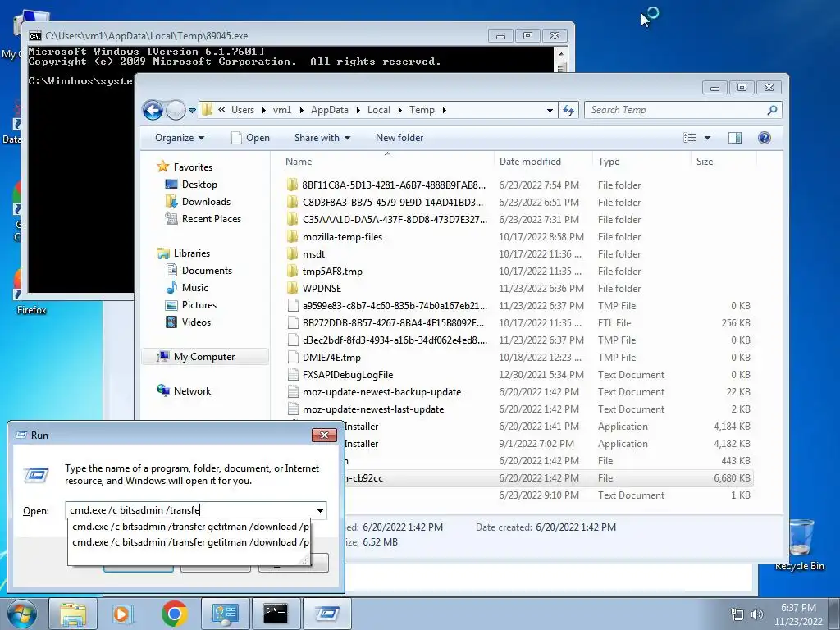Click the command prompt scrollbar up arrow
Screen dimensions: 840x630
[560, 54]
